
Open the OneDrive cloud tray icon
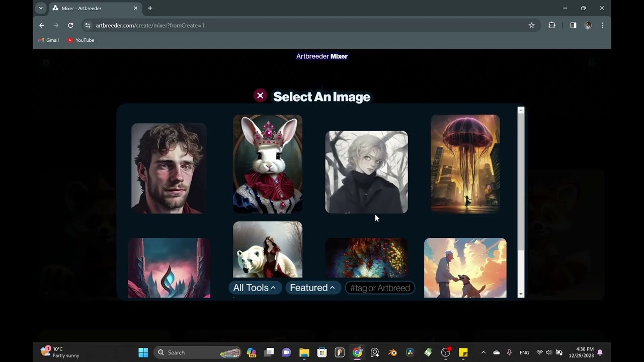click(x=497, y=352)
